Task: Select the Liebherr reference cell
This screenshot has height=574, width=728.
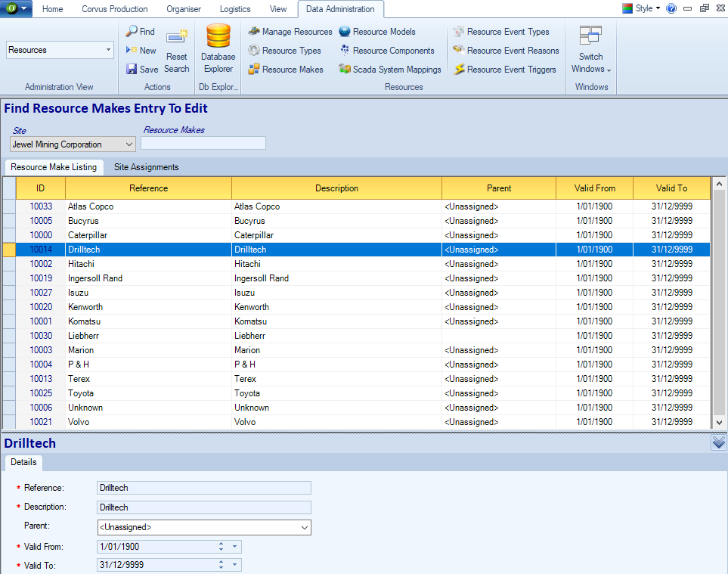Action: pos(149,336)
